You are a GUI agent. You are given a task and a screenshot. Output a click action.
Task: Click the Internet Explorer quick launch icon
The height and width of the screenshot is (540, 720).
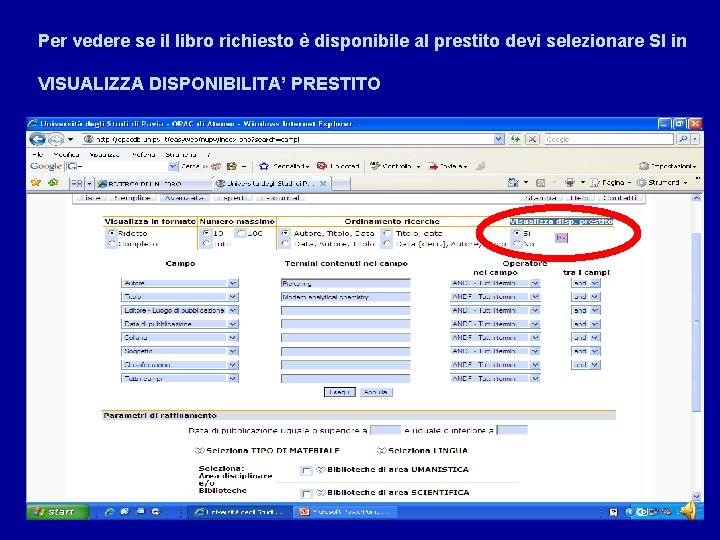click(109, 512)
